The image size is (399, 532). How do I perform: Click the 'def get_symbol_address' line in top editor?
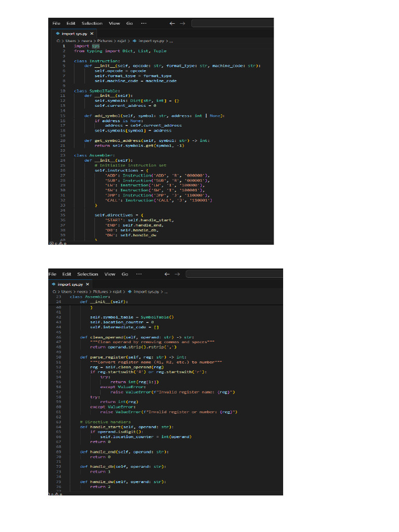[147, 140]
